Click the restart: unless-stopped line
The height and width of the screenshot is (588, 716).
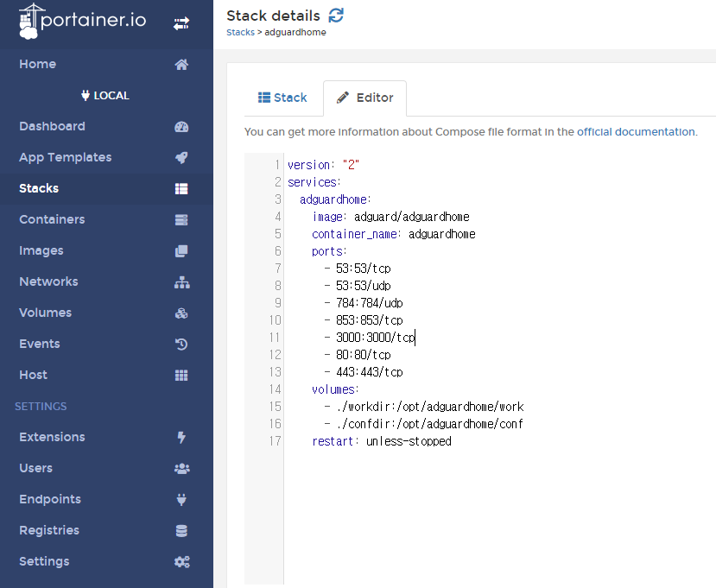(x=382, y=441)
